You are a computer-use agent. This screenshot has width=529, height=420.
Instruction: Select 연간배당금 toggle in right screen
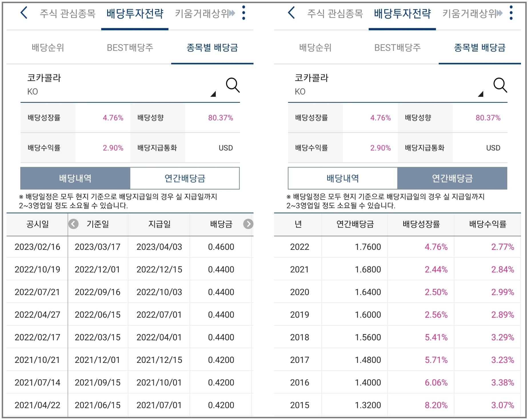pos(452,178)
